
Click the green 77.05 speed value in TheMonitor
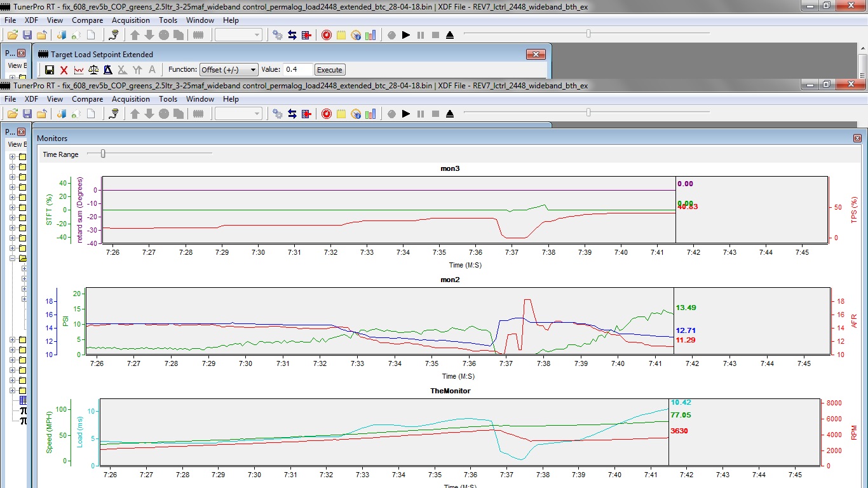point(681,415)
